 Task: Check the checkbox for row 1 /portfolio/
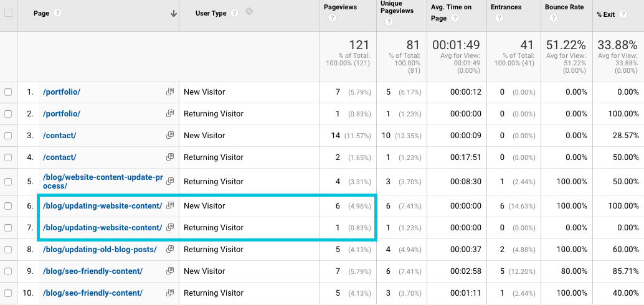8,92
